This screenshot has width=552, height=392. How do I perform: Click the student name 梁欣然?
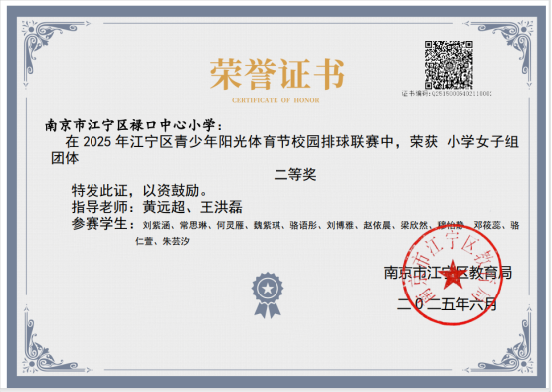[x=414, y=225]
